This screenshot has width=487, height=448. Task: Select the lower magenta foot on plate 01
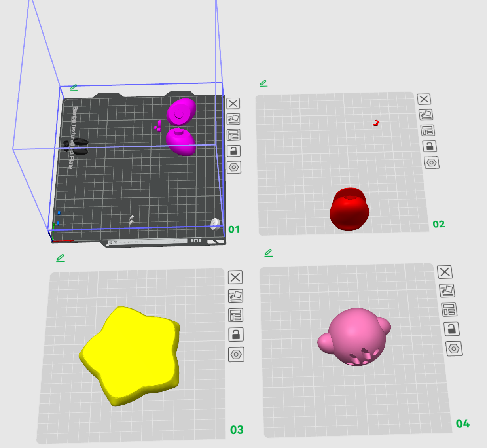pos(181,142)
